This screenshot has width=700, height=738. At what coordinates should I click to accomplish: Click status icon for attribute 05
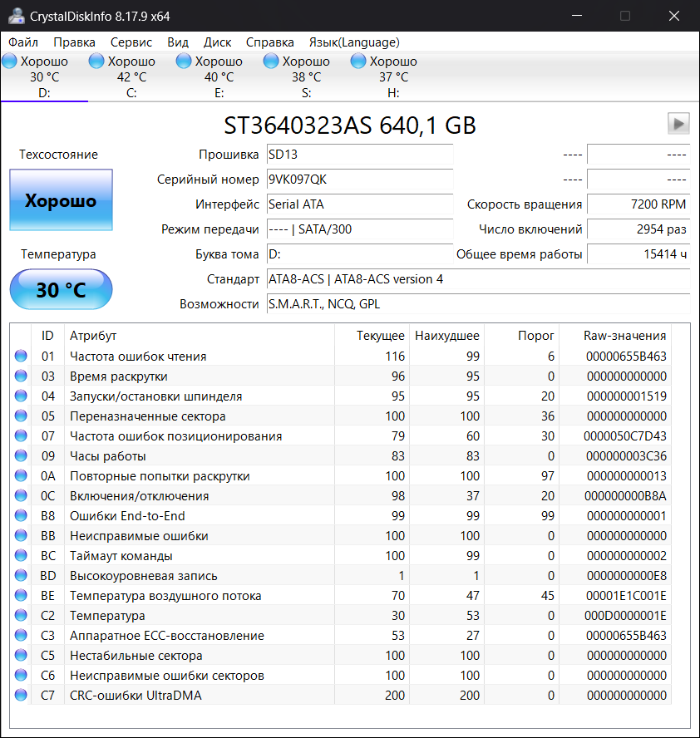[21, 416]
